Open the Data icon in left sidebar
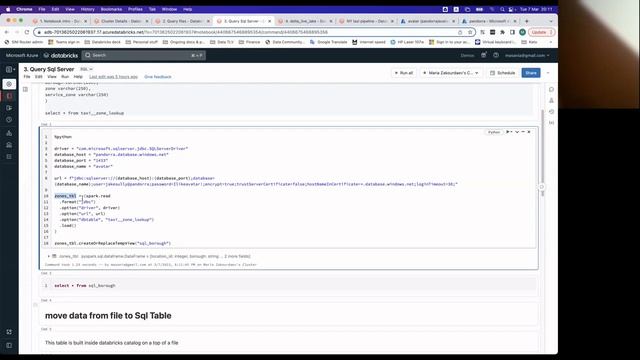This screenshot has height=360, width=640. 9,133
